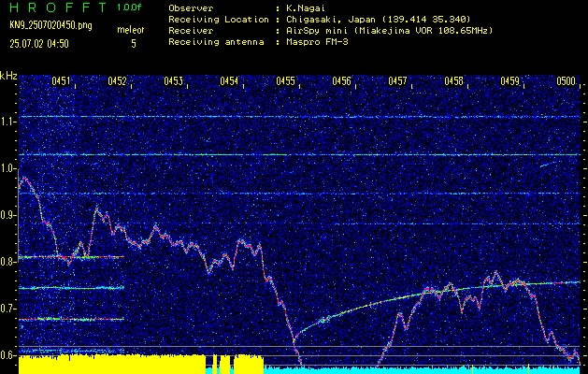Viewport: 588px width, 374px height.
Task: Click the meteor label above the count
Action: 131,30
